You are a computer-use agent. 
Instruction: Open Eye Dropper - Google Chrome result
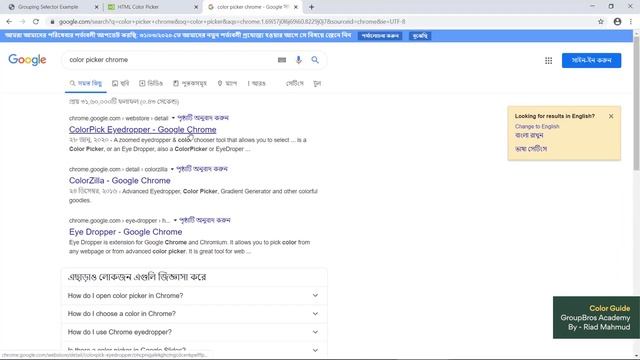pyautogui.click(x=126, y=232)
